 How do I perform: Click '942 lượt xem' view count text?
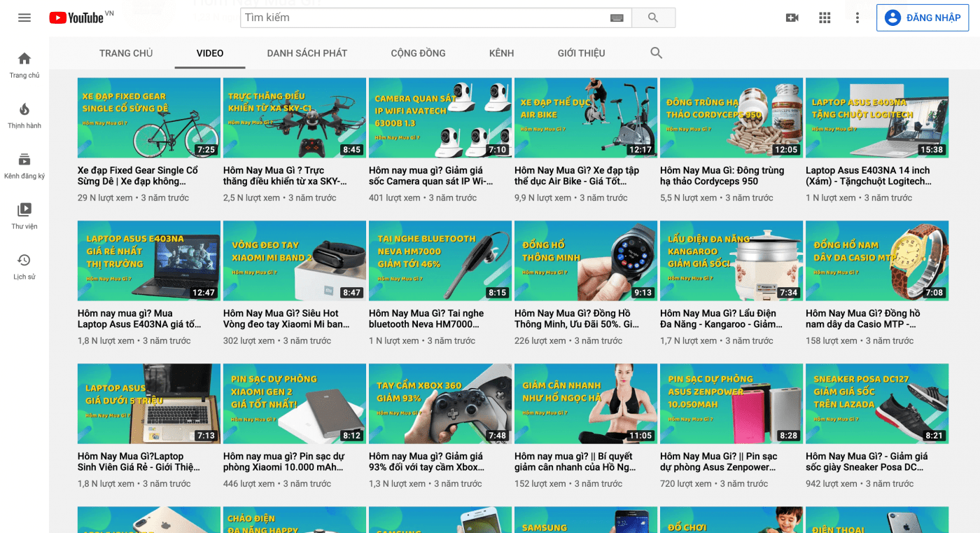click(x=831, y=484)
